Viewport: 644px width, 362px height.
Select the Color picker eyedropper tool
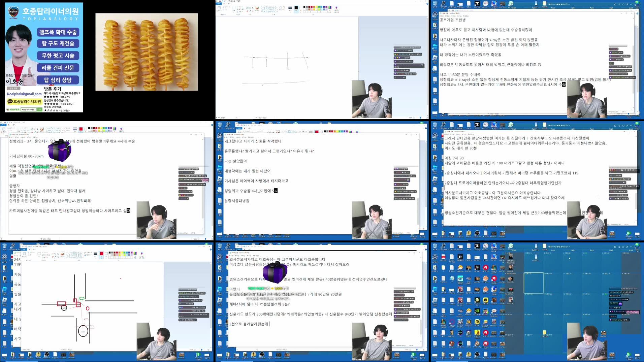[x=250, y=11]
